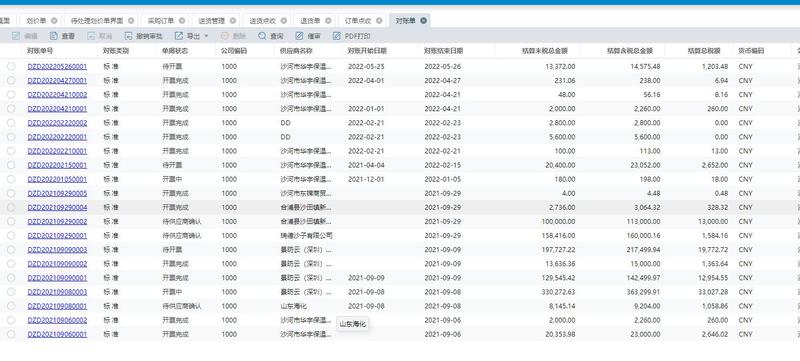Open statement link DZD202202220001
This screenshot has width=800, height=361.
pyautogui.click(x=57, y=137)
